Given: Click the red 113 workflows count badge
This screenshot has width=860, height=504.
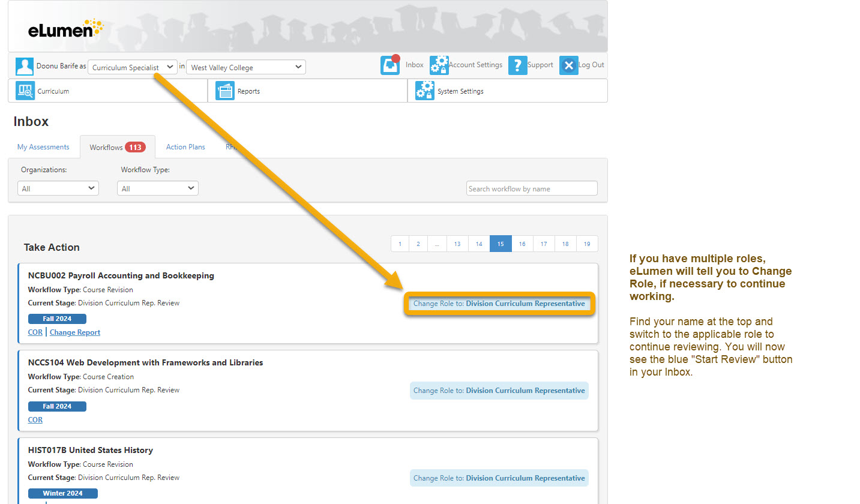Looking at the screenshot, I should click(x=135, y=147).
